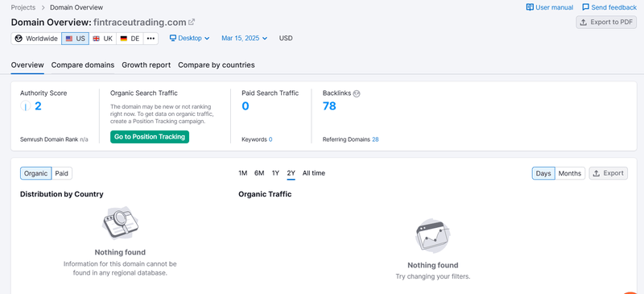
Task: Click the Backlinks value 78
Action: click(329, 106)
